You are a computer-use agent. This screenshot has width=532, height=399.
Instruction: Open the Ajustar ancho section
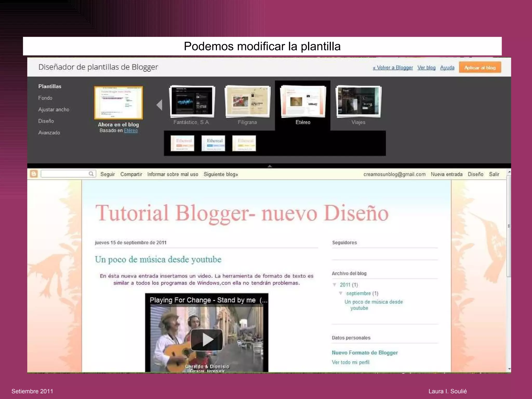[54, 110]
